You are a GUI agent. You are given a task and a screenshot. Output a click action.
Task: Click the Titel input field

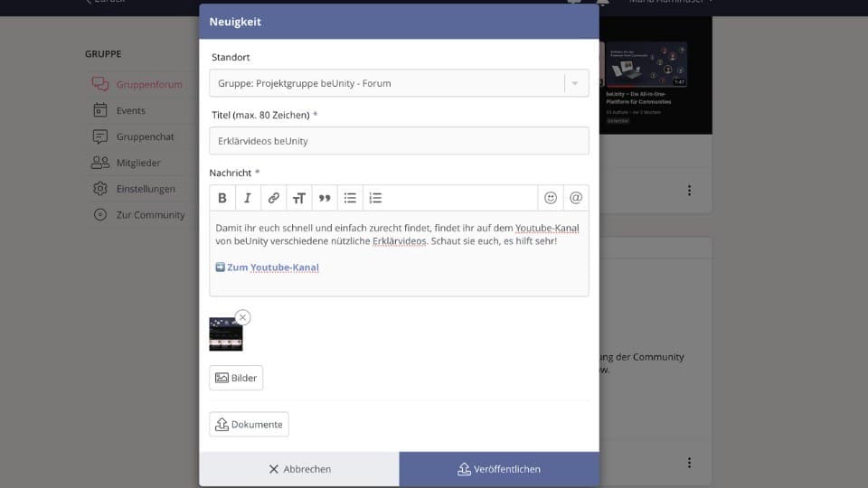coord(399,141)
